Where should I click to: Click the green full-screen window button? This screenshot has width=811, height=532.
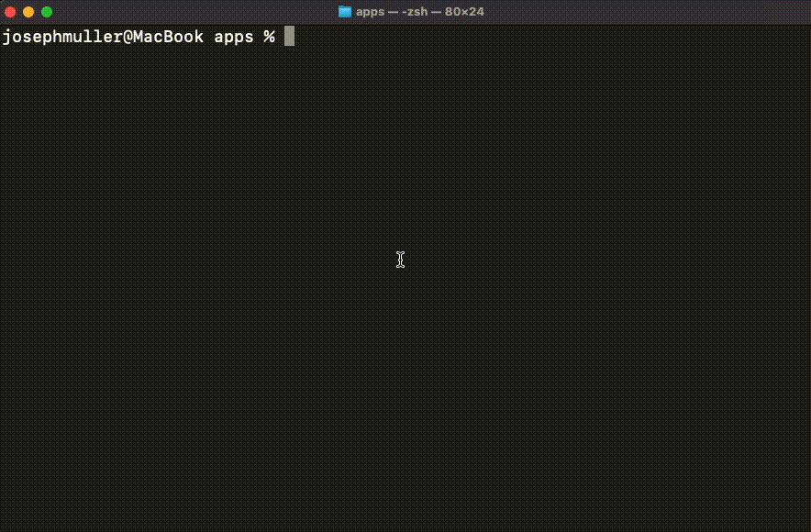click(47, 12)
